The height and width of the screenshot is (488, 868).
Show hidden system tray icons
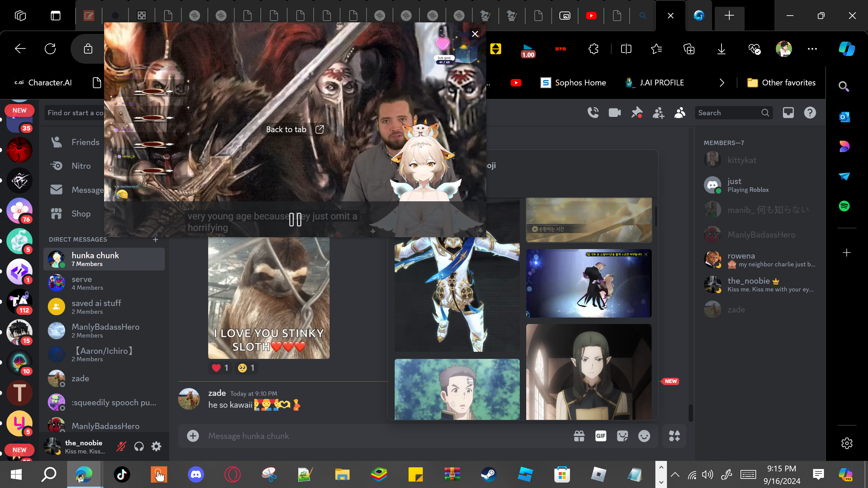coord(675,474)
